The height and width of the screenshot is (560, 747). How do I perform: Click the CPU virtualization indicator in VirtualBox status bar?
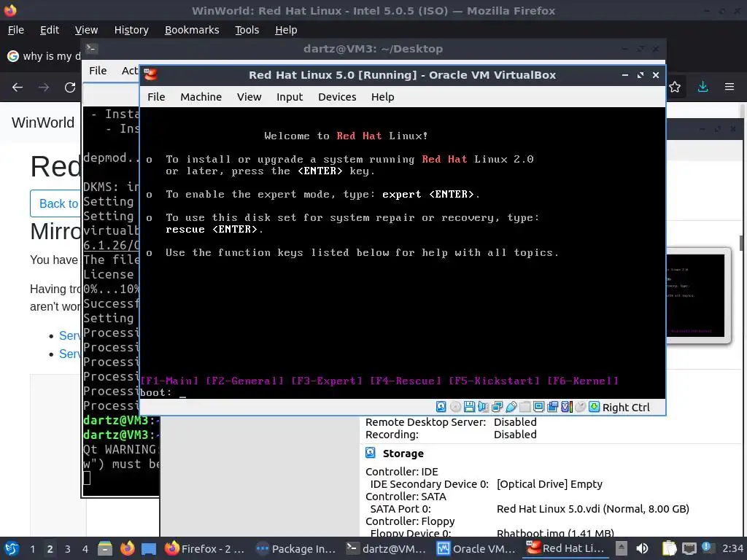[x=566, y=407]
